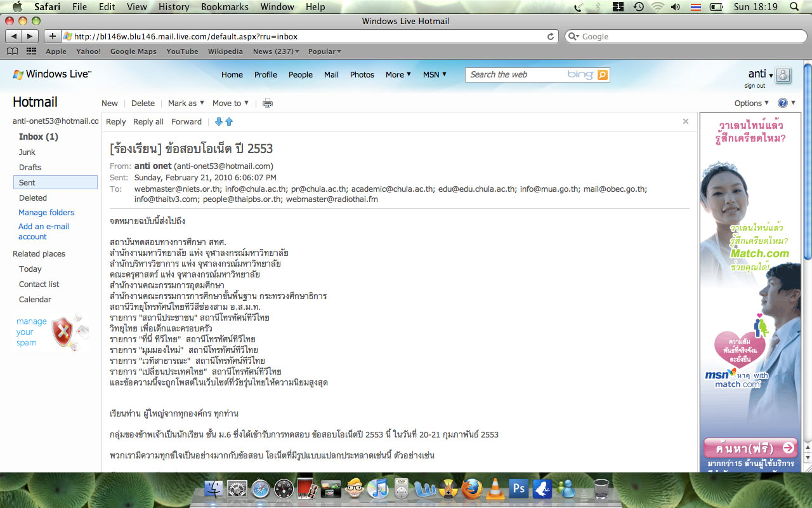Expand the Move to dropdown
812x508 pixels.
[x=230, y=103]
